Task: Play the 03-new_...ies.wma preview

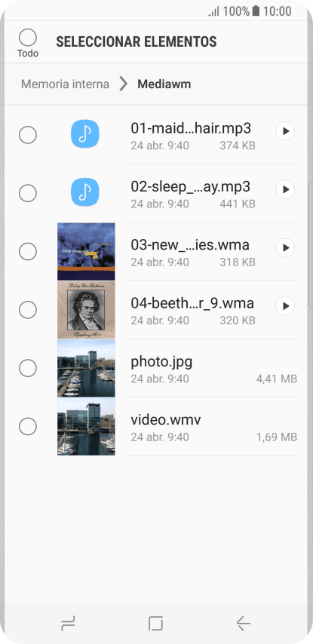Action: click(285, 247)
